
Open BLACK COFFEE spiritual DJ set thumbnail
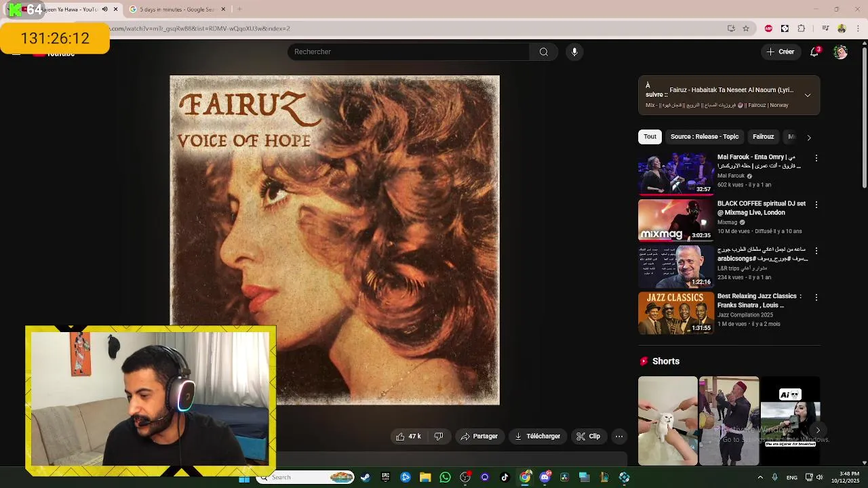675,220
